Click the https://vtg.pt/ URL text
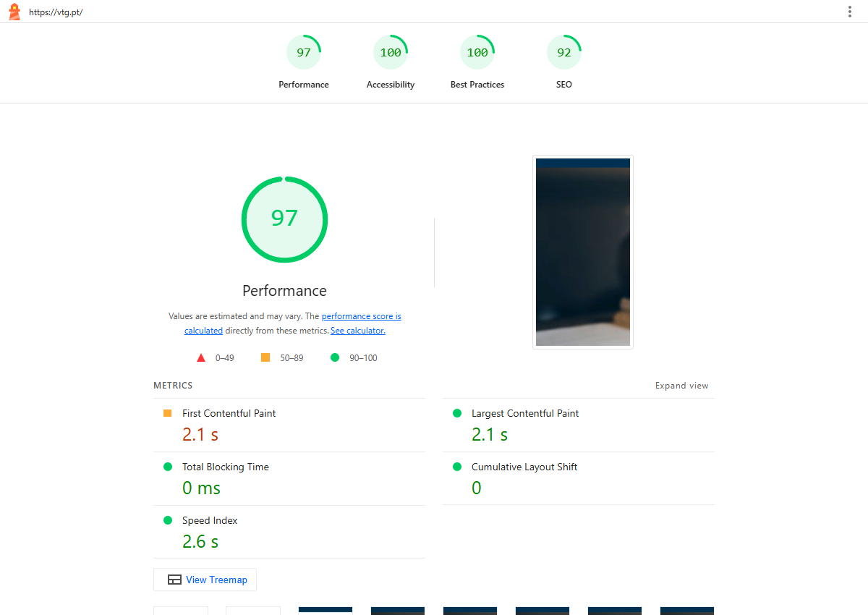The width and height of the screenshot is (868, 615). [56, 12]
